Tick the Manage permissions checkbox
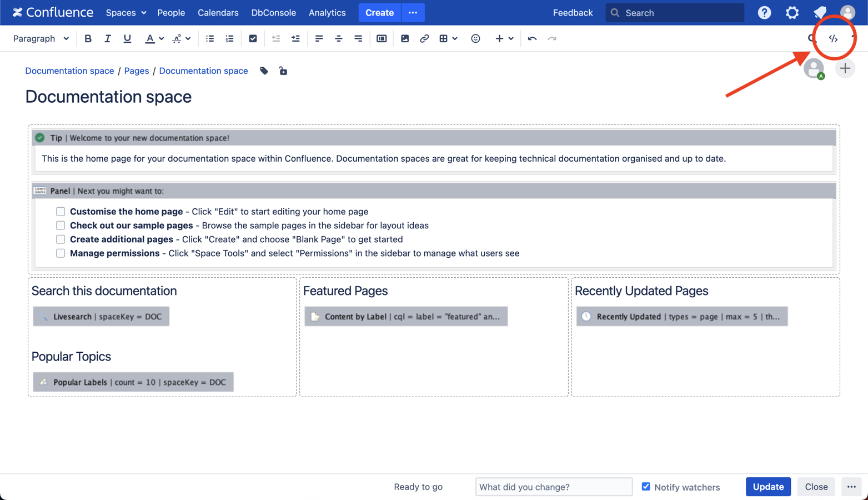This screenshot has width=868, height=500. 61,253
